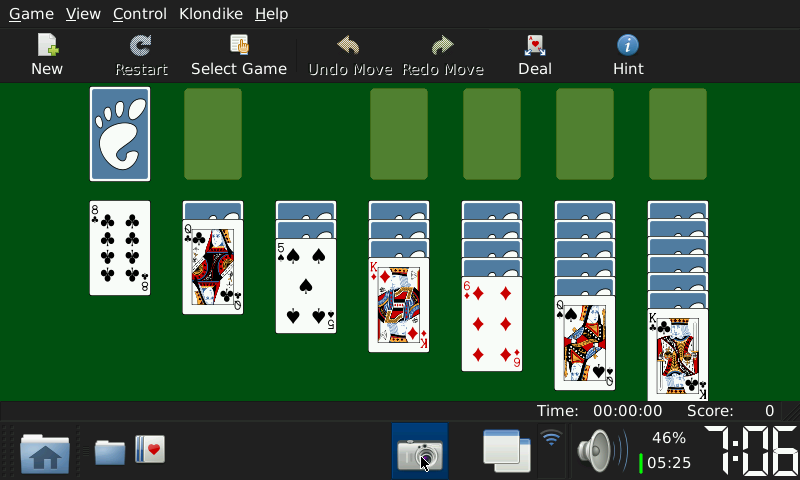Expand the Control menu
800x480 pixels.
click(x=140, y=14)
